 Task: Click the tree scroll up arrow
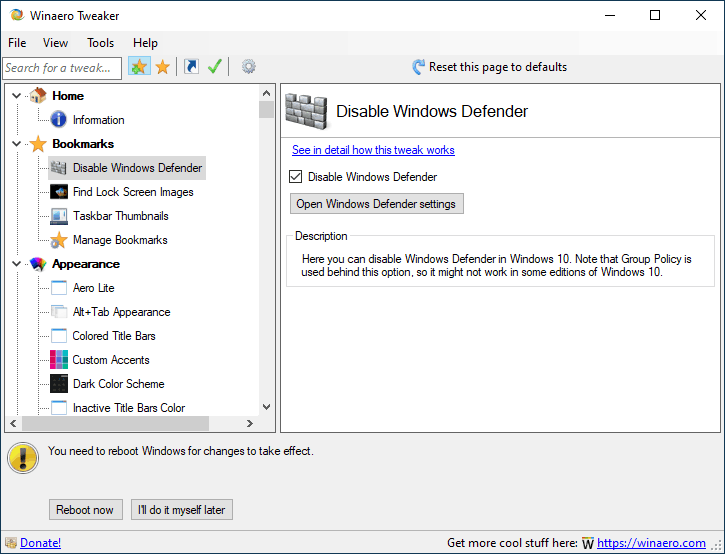pyautogui.click(x=266, y=93)
